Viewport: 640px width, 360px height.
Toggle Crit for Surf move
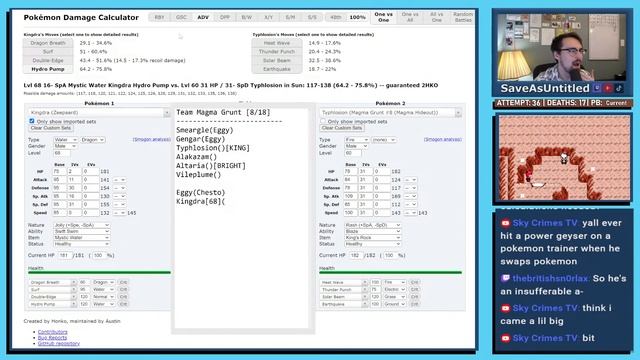click(x=123, y=290)
